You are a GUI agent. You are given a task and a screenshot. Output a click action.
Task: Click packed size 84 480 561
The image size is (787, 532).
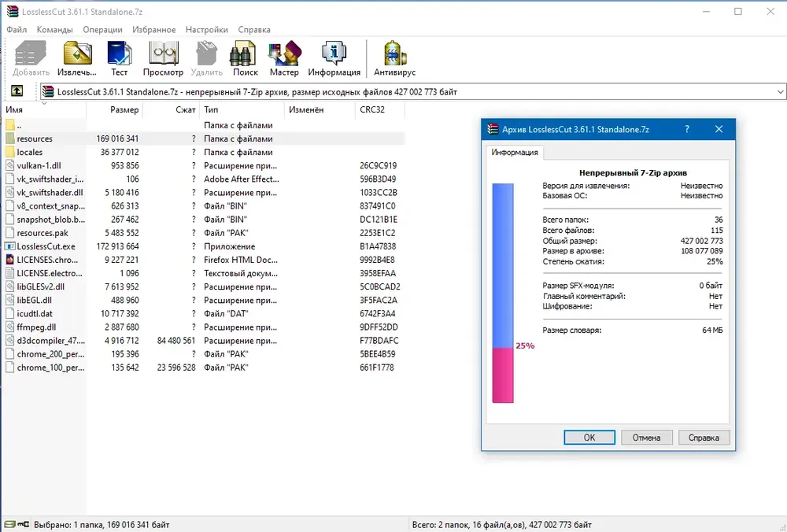click(176, 341)
